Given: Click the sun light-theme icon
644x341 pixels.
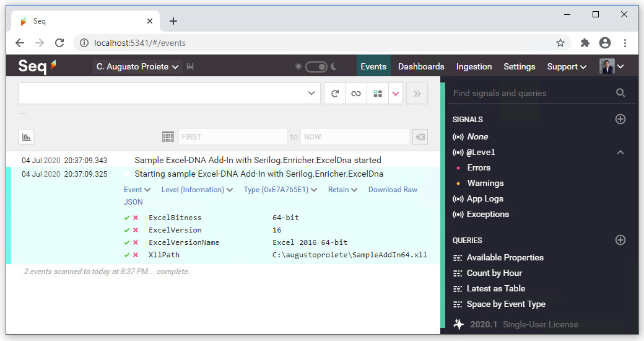Looking at the screenshot, I should pos(298,66).
